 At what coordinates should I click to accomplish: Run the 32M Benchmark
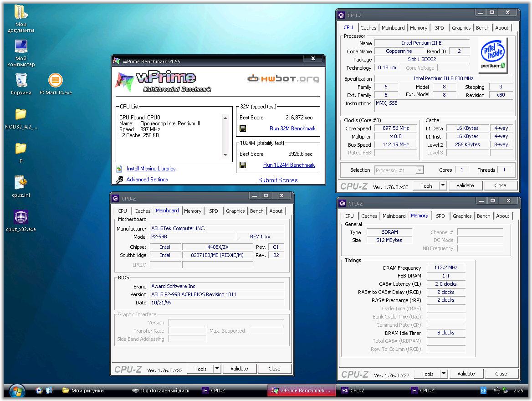(x=292, y=129)
